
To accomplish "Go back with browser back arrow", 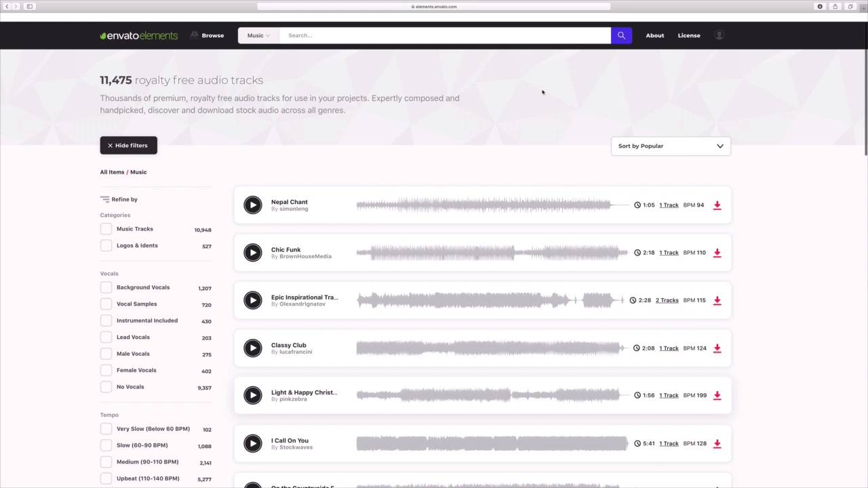I will point(7,6).
